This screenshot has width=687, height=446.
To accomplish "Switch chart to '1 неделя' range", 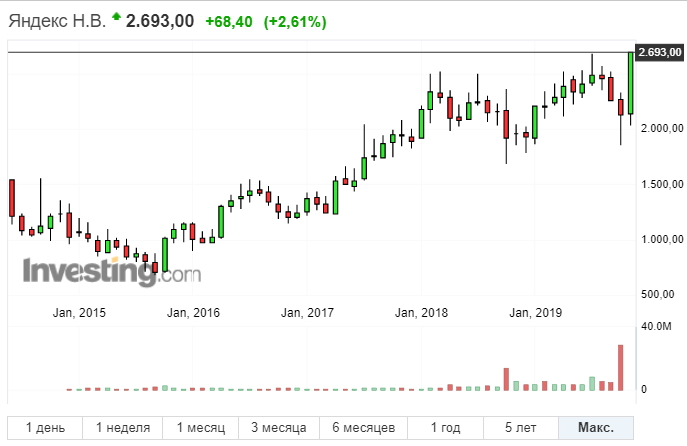I will (123, 428).
